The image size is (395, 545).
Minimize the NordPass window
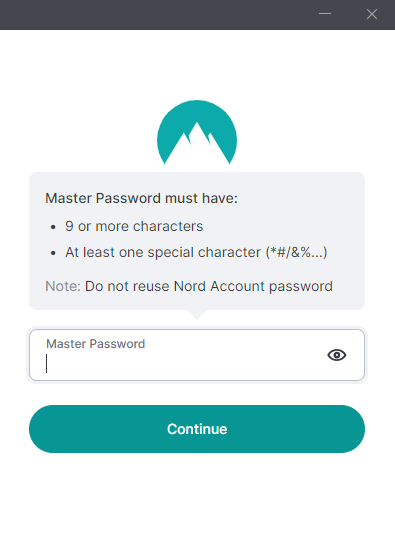(x=325, y=14)
